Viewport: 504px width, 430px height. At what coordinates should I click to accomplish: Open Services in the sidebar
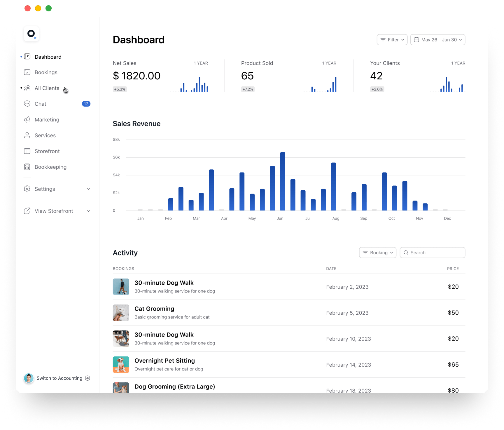pyautogui.click(x=45, y=135)
